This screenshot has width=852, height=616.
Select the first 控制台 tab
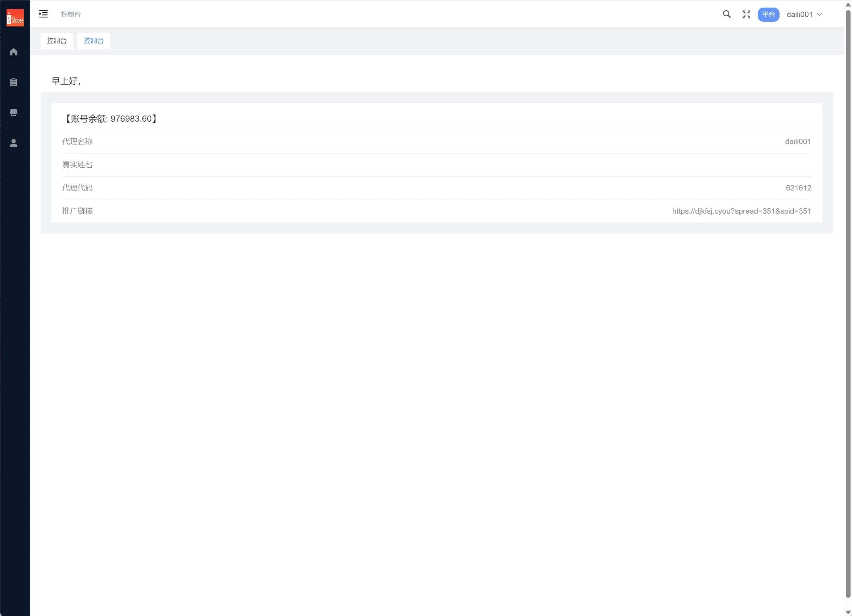coord(57,41)
